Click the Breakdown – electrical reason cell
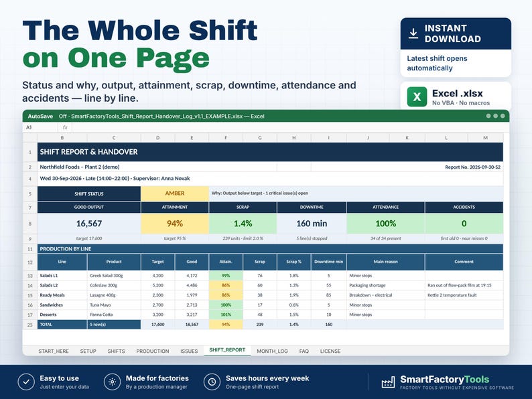 point(386,295)
